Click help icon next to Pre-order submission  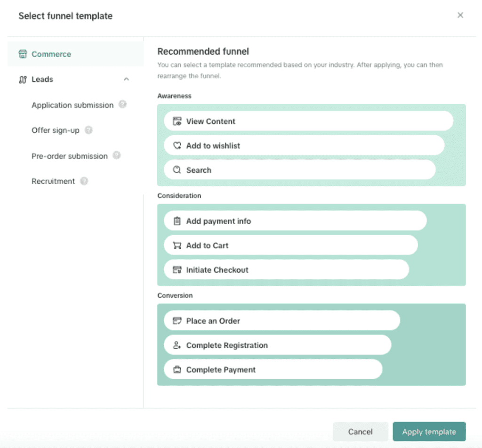[117, 155]
